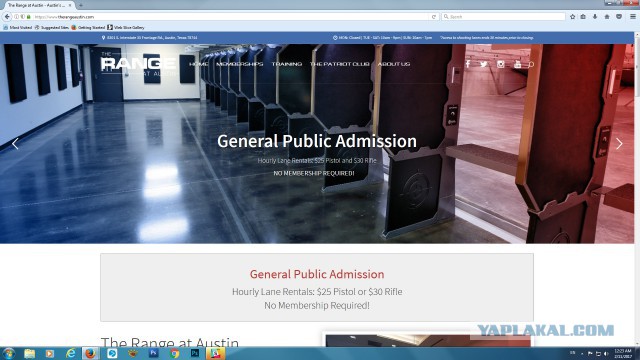Screen dimensions: 640x360
Task: Click the Suggested Sites bookmark
Action: pyautogui.click(x=51, y=27)
